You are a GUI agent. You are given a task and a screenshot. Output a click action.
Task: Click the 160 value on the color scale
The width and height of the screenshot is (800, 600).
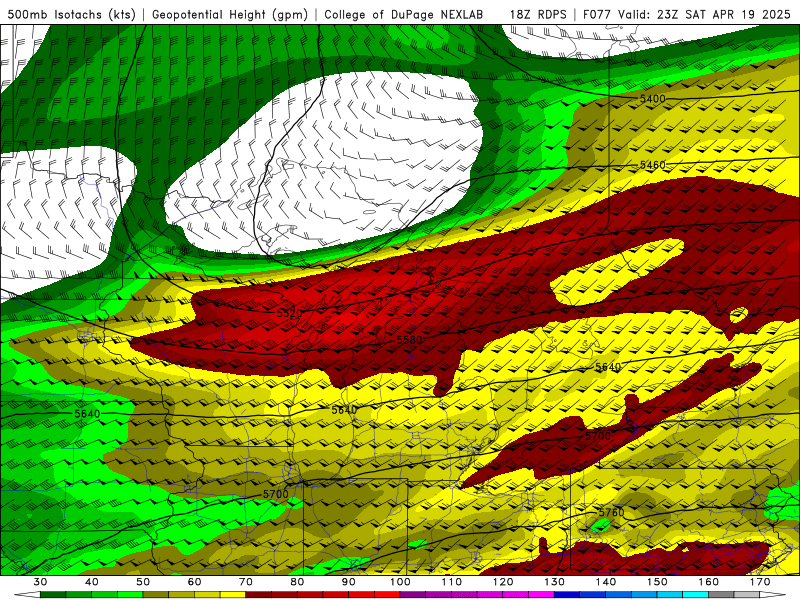709,582
